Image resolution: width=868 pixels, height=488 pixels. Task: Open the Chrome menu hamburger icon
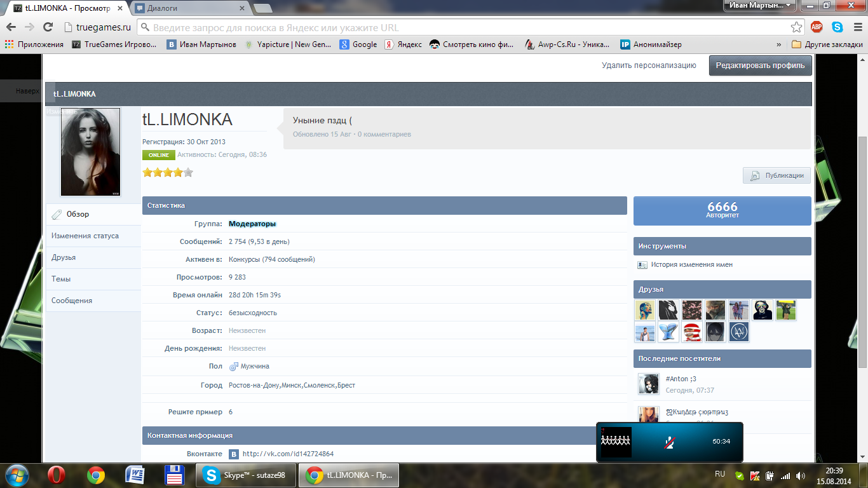coord(856,27)
